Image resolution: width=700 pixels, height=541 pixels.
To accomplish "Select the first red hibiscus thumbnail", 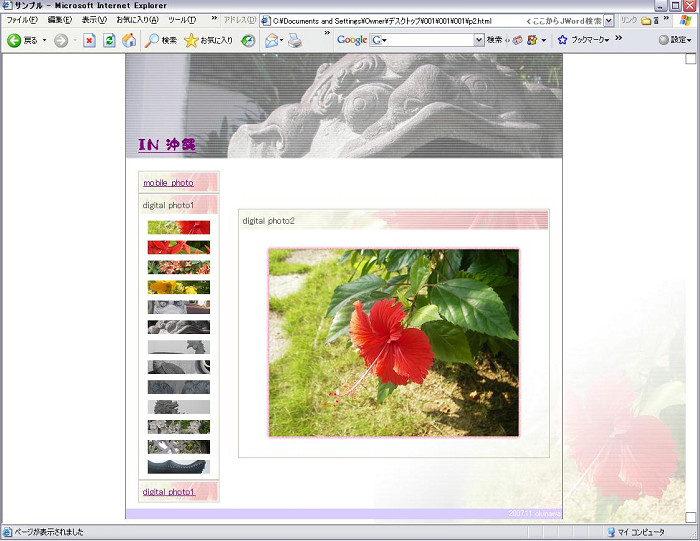I will (x=179, y=228).
